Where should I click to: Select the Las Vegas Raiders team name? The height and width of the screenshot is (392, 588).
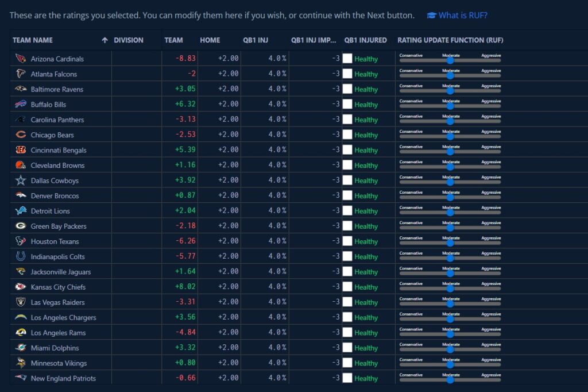[58, 302]
